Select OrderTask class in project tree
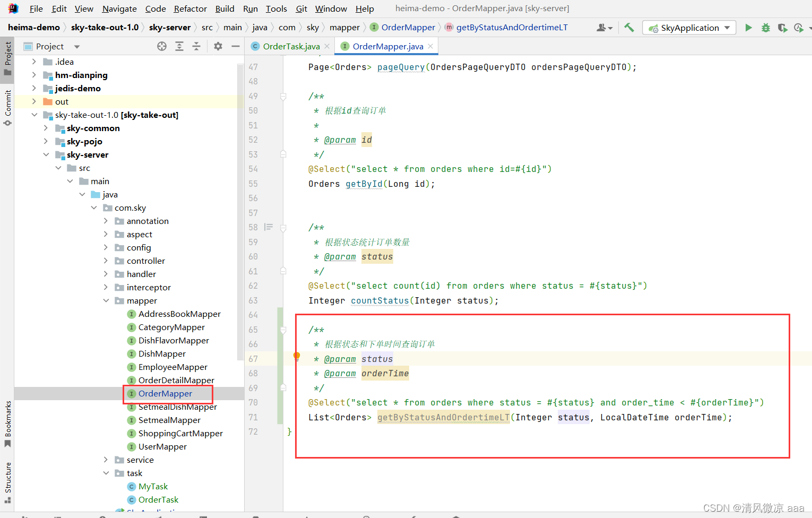Screen dimensions: 812x518 point(158,499)
